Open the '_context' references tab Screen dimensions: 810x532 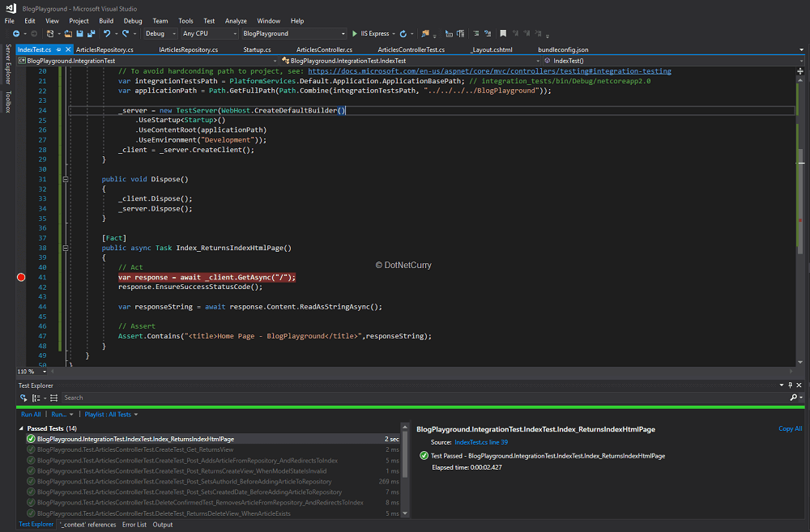(87, 525)
